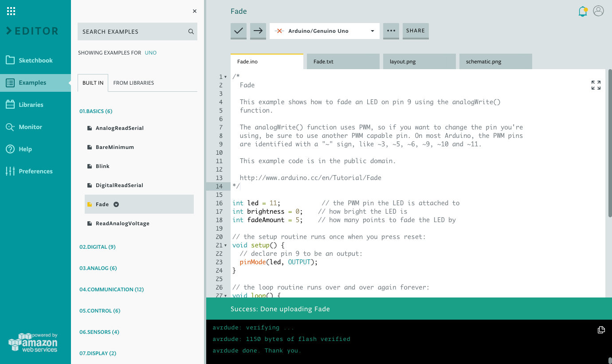Click the Verify checkmark button
612x364 pixels.
(239, 31)
